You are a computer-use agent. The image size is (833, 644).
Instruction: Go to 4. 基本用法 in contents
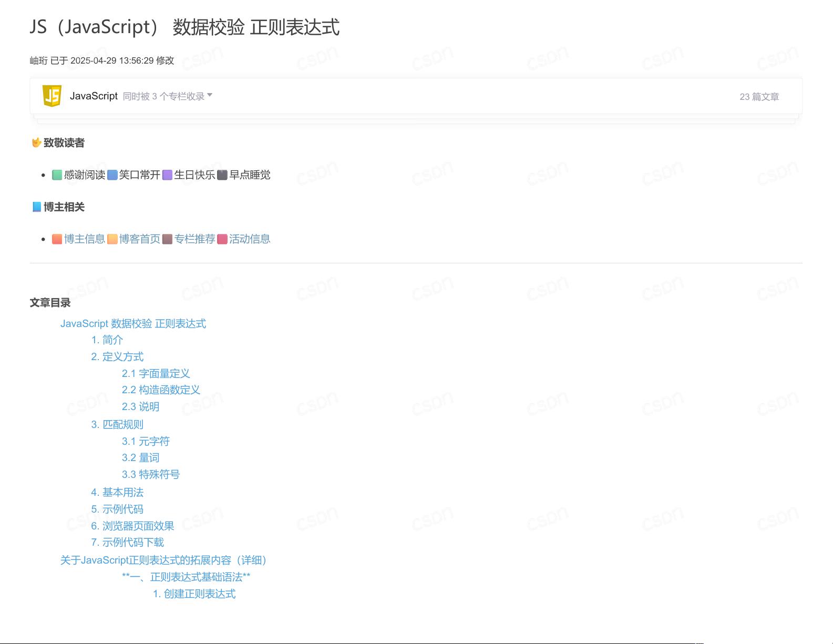(117, 493)
